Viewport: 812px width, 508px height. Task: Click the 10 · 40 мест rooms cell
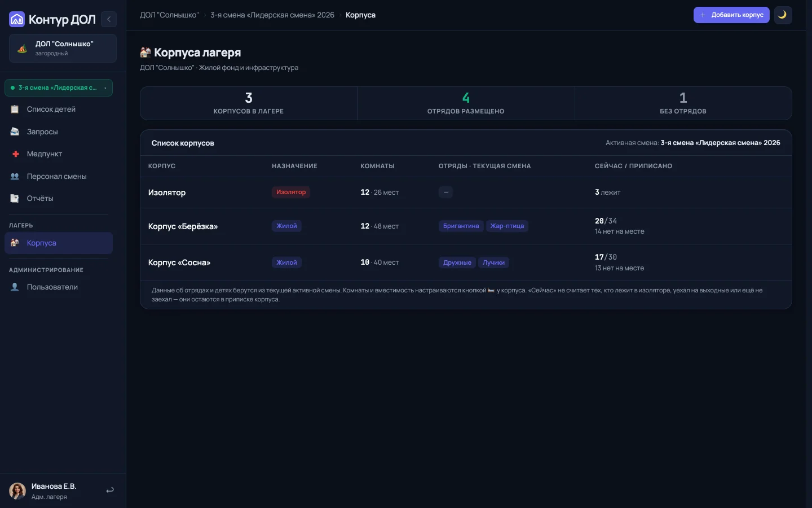click(x=379, y=262)
